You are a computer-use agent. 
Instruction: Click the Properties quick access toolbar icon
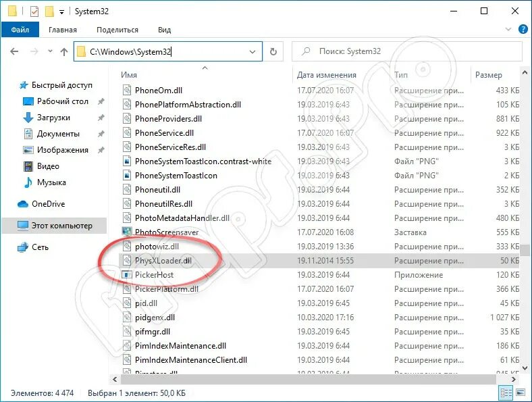pos(34,11)
